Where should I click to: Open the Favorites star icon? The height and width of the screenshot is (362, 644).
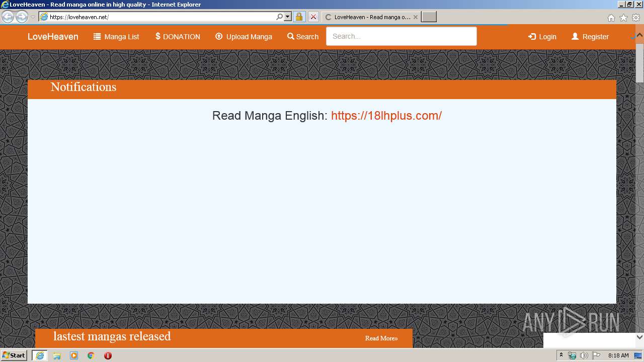coord(623,18)
